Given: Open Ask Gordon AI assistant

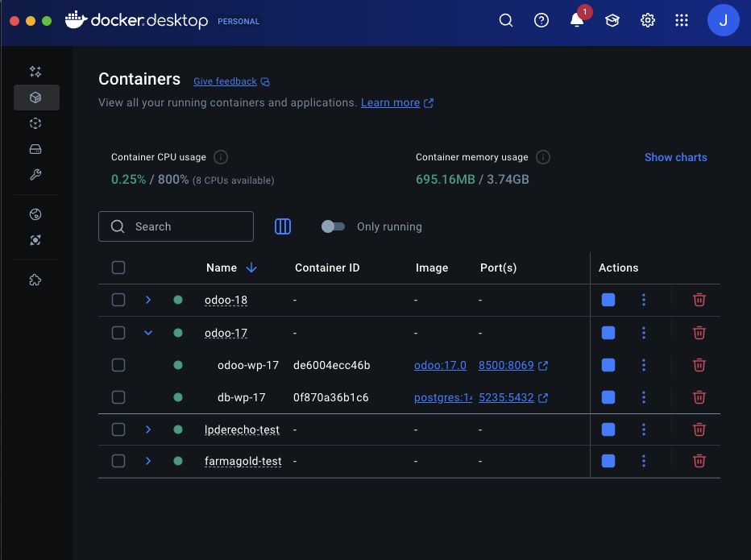Looking at the screenshot, I should point(35,71).
